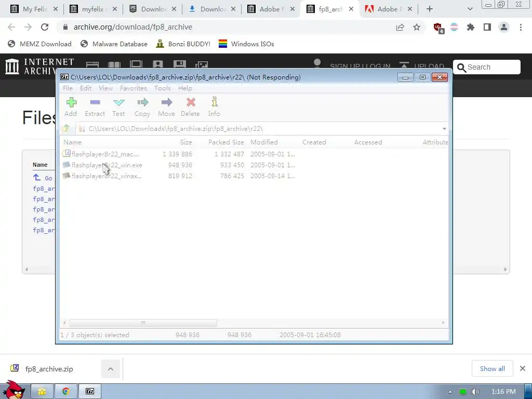Select the flashplayer8r22_win.exe file
Viewport: 532px width, 399px height.
click(179, 165)
